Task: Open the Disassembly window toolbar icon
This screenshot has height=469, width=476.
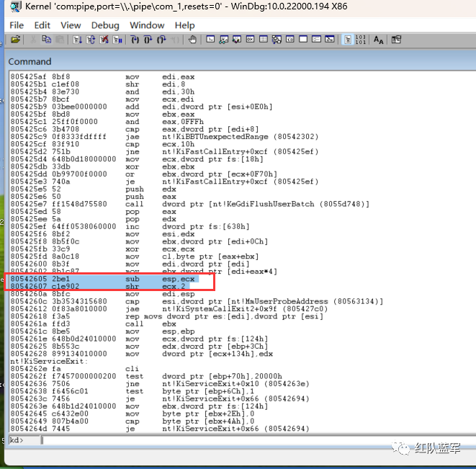Action: tap(290, 39)
